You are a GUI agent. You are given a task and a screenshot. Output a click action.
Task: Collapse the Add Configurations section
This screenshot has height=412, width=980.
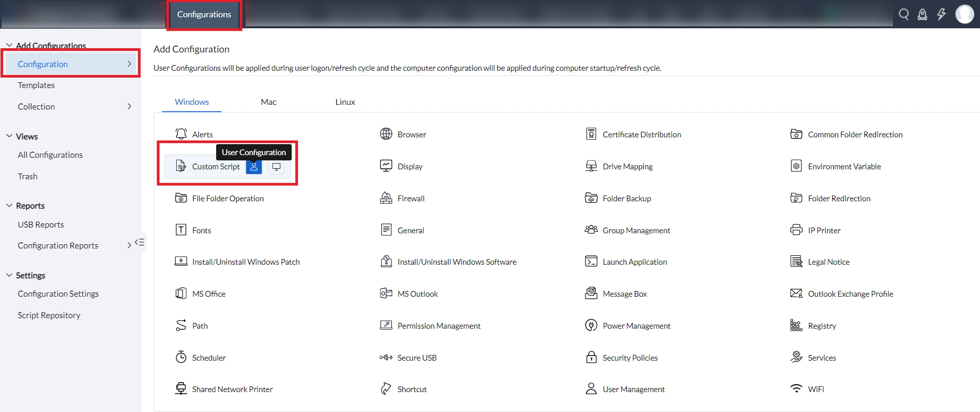9,46
